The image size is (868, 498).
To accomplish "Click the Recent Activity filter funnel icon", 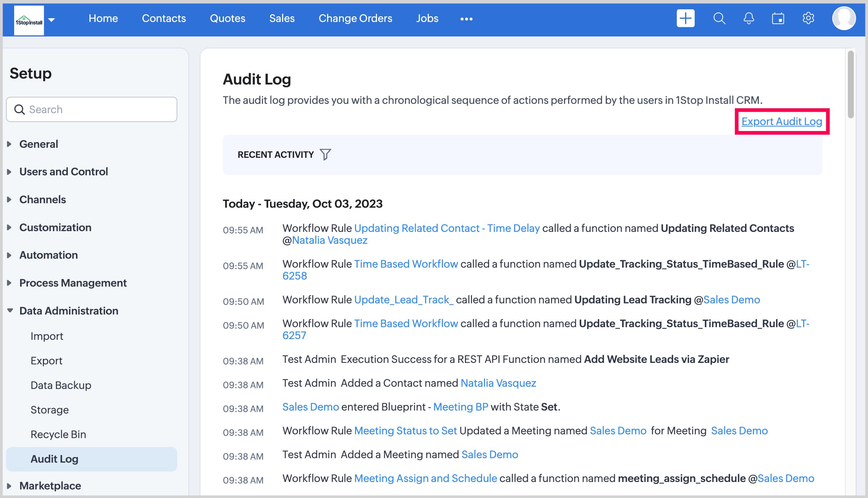I will 325,154.
